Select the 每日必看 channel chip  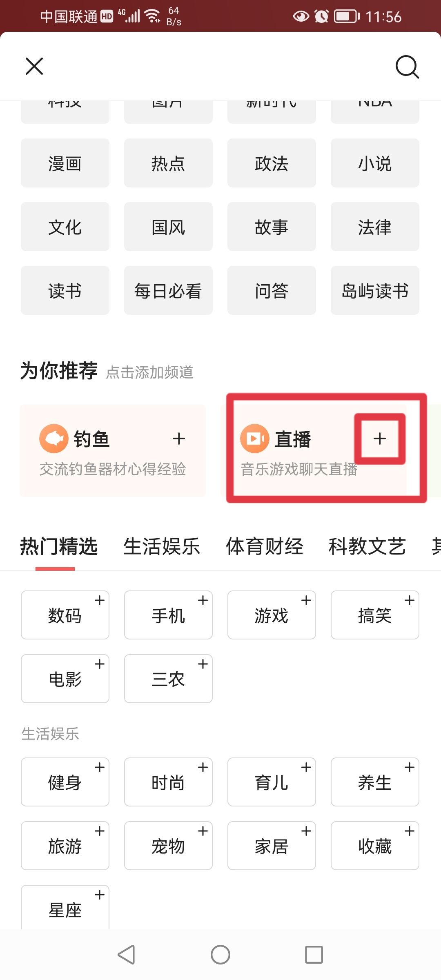coord(168,290)
